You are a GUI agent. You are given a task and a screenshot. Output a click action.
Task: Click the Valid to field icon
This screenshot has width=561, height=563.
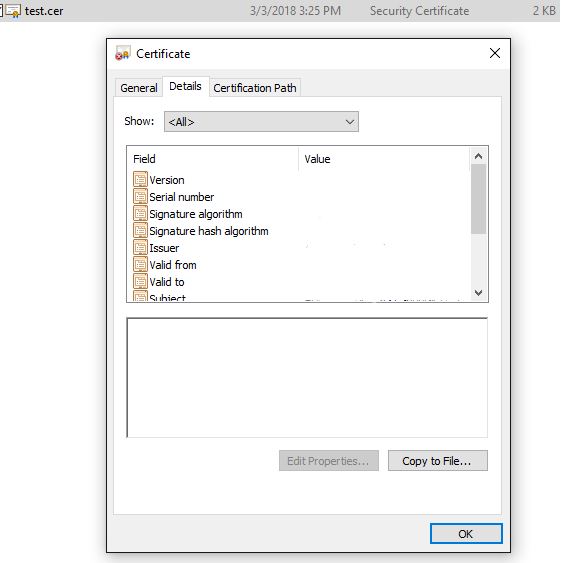coord(140,282)
